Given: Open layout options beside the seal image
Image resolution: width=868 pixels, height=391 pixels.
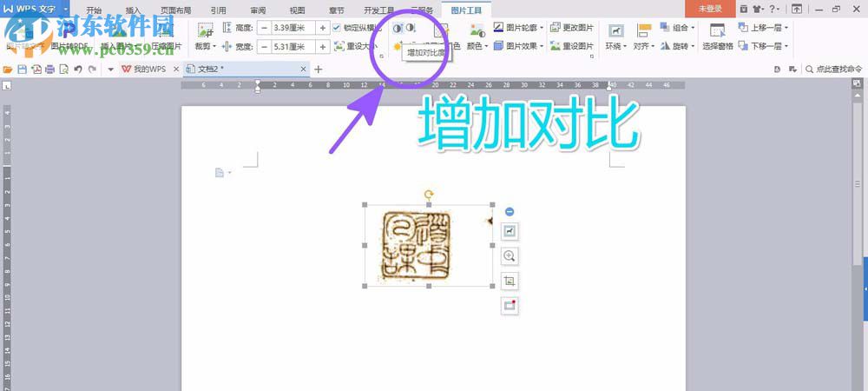Looking at the screenshot, I should [510, 231].
